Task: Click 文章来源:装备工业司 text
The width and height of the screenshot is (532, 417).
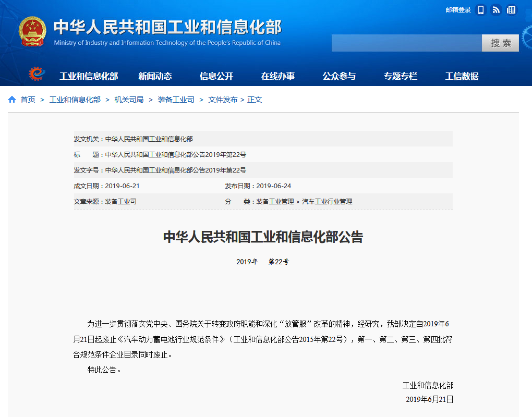Action: click(x=105, y=201)
